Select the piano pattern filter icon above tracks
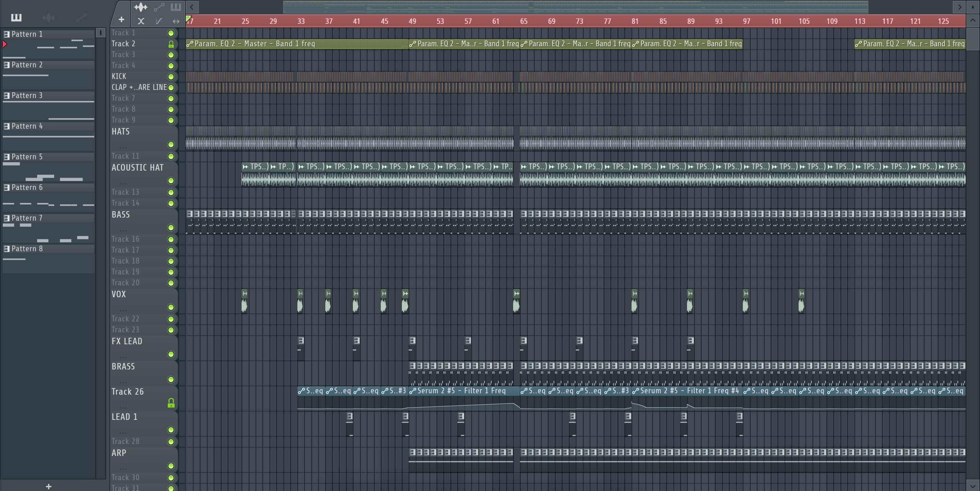This screenshot has width=980, height=491. (176, 7)
